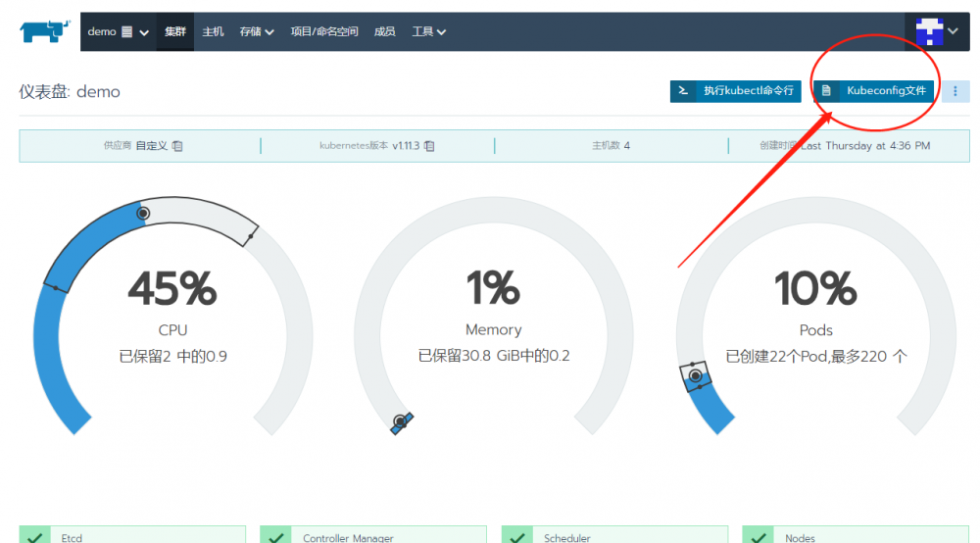Click the Nodes component label
This screenshot has height=543, width=980.
pos(800,538)
